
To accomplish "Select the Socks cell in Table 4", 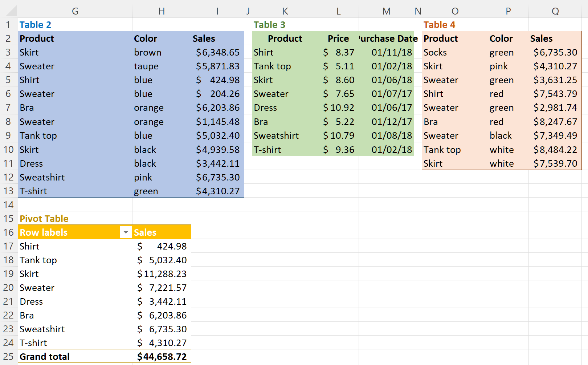I will click(435, 52).
